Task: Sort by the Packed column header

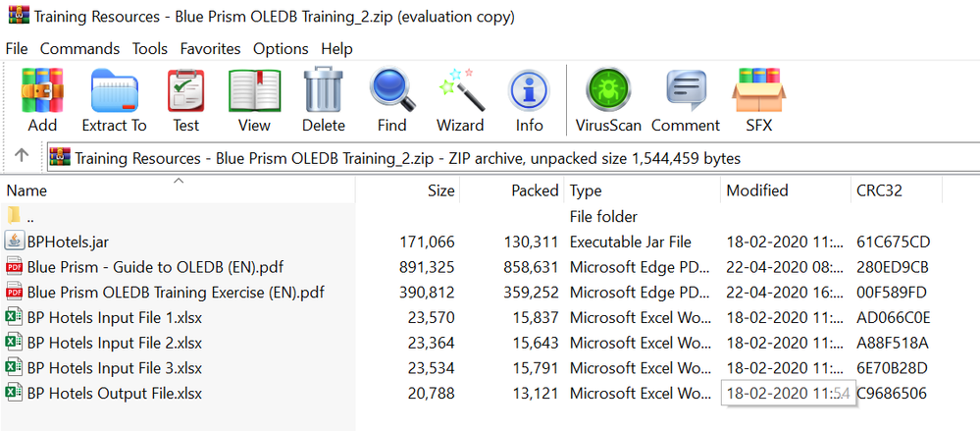Action: pos(512,190)
